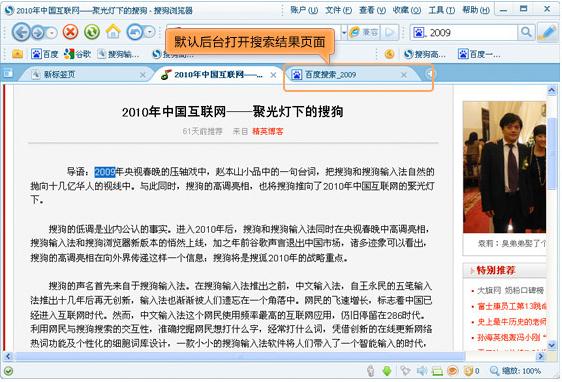Close the 2010年中国互联网 tab
This screenshot has width=562, height=382.
[x=273, y=75]
